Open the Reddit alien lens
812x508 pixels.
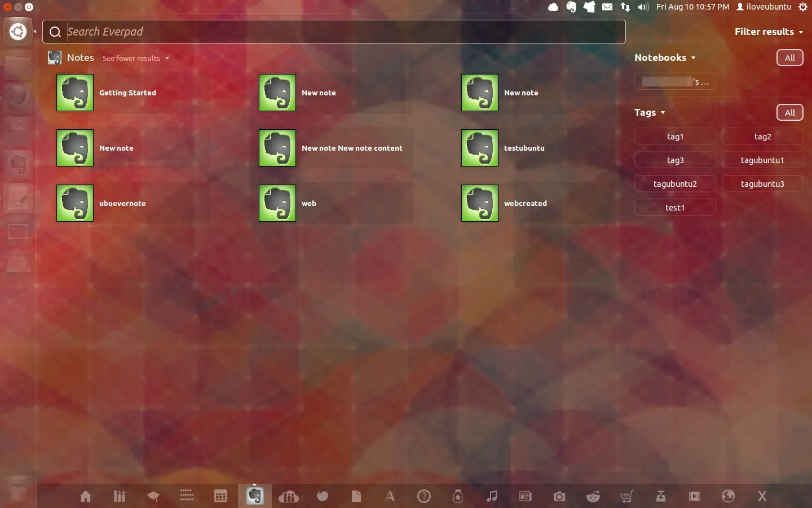tap(593, 496)
